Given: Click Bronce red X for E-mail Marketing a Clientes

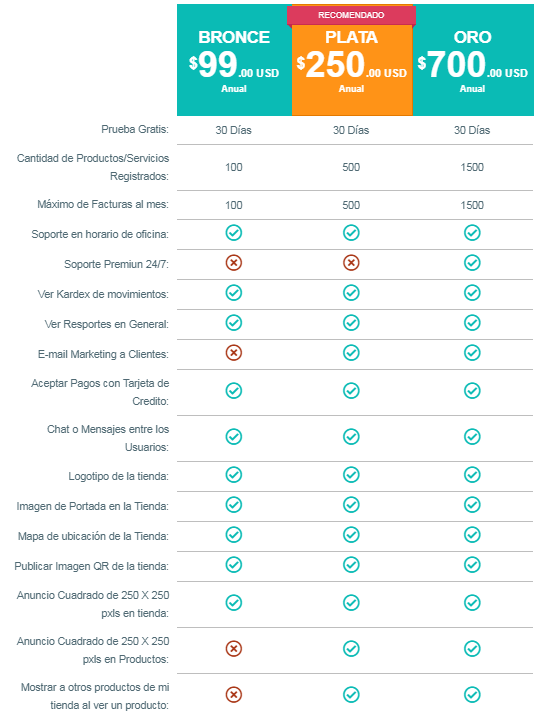Looking at the screenshot, I should click(233, 352).
